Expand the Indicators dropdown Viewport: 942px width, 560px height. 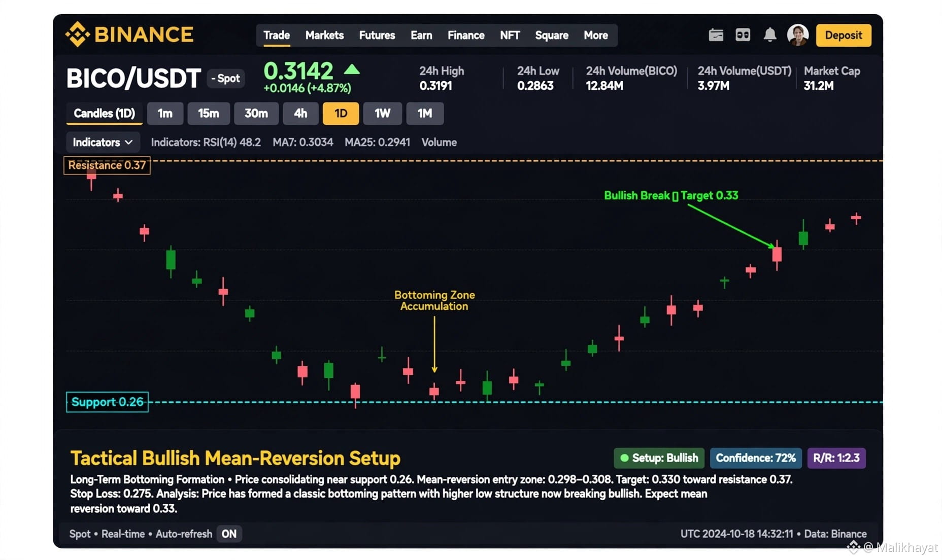103,142
